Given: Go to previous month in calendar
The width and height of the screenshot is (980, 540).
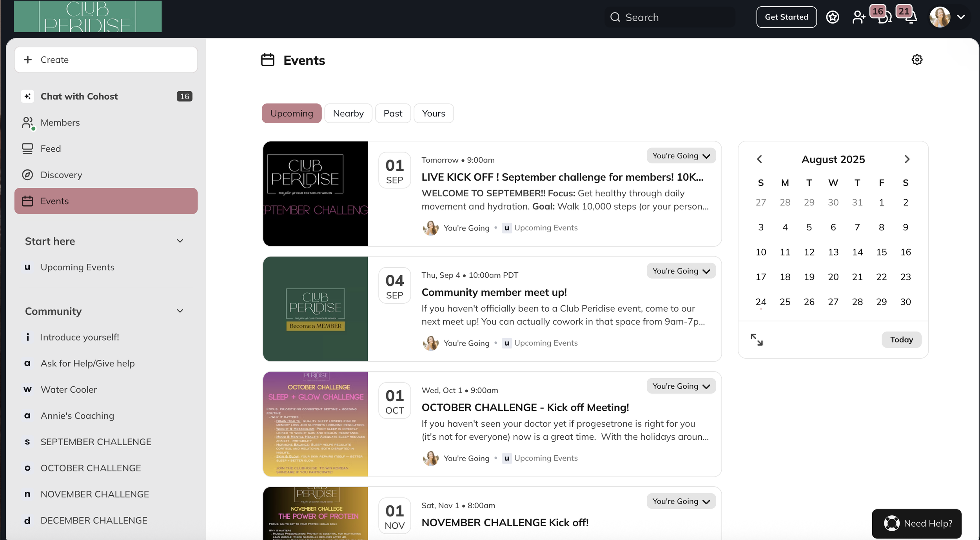Looking at the screenshot, I should [x=759, y=159].
